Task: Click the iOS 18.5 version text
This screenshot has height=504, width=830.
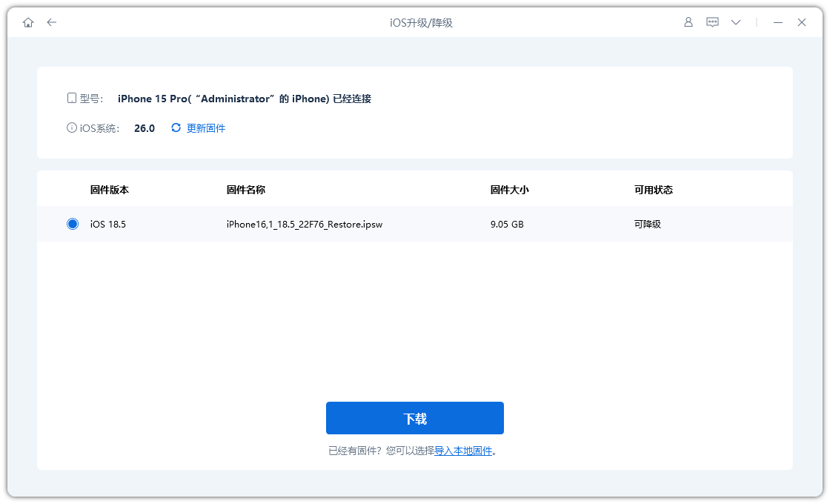Action: pyautogui.click(x=108, y=224)
